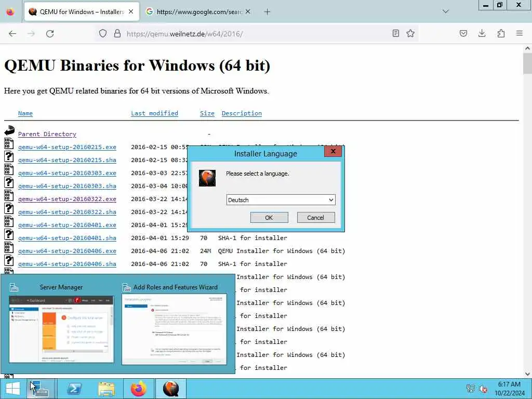Open the taskbar clock showing 6:17 AM
Viewport: 532px width, 399px height.
coord(509,389)
